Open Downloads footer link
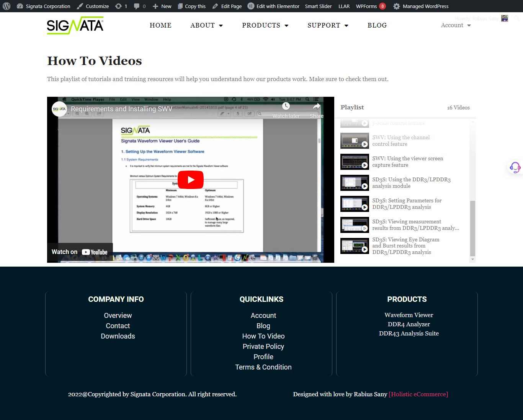Image resolution: width=523 pixels, height=420 pixels. [x=118, y=336]
